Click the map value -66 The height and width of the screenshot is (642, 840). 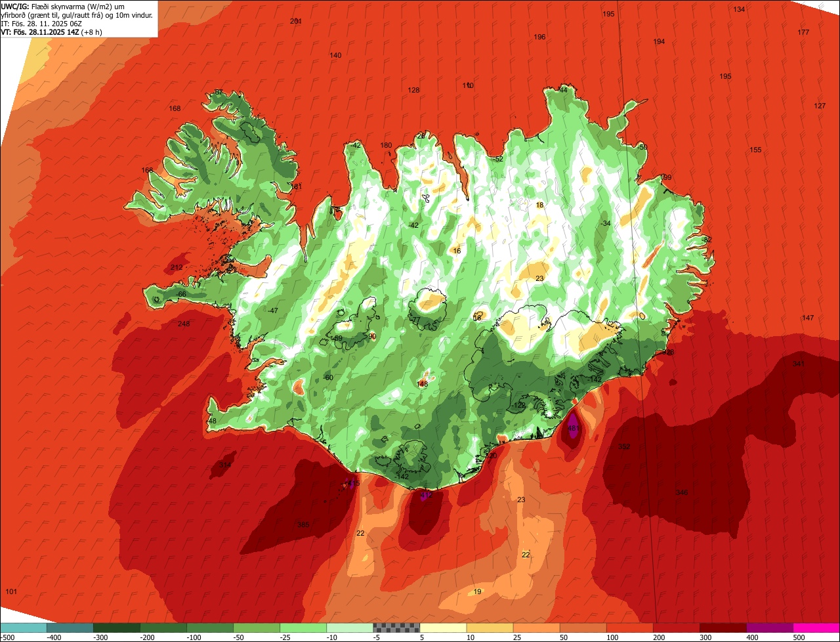(181, 294)
